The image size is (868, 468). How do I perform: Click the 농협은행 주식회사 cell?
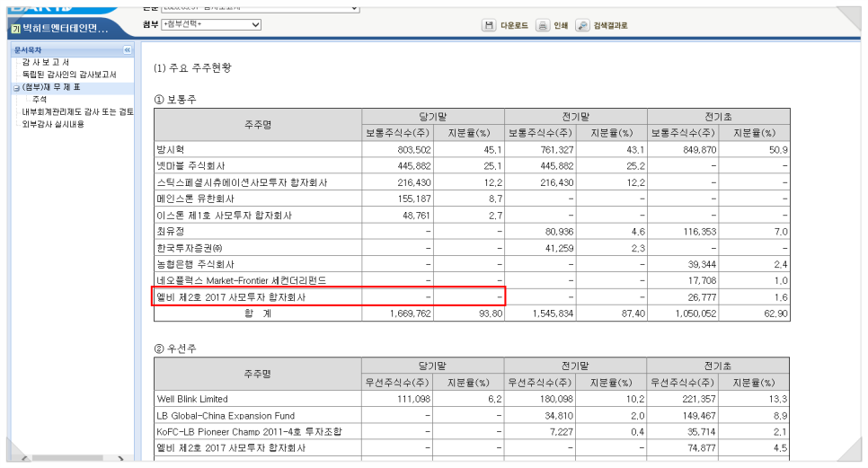tap(258, 264)
